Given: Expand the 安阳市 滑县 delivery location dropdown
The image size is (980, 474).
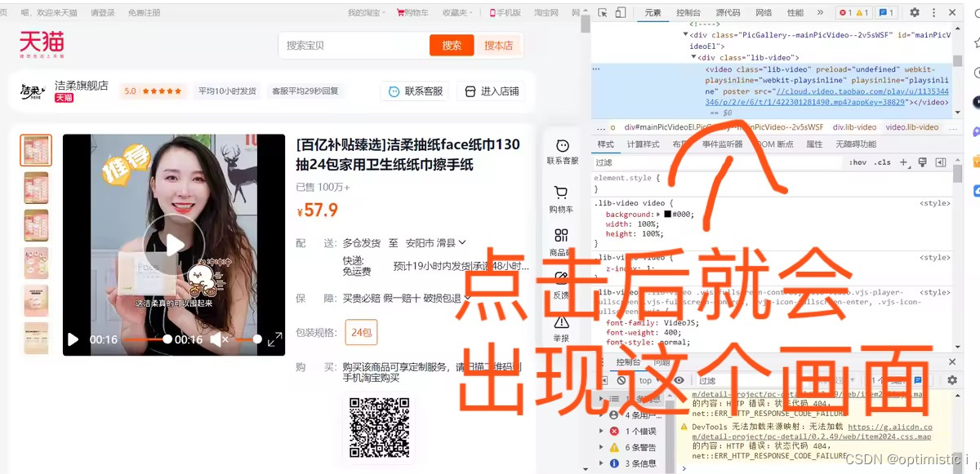Looking at the screenshot, I should coord(434,242).
